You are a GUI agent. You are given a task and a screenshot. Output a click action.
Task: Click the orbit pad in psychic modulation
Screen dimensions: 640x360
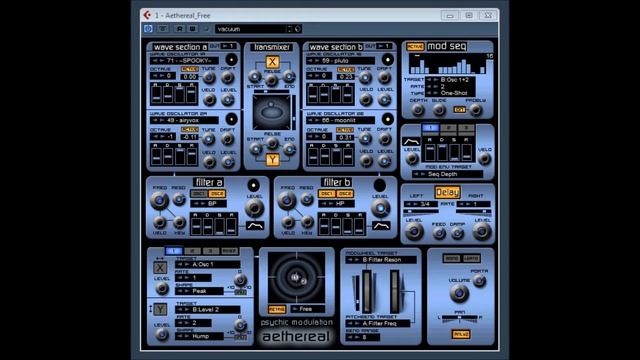click(297, 278)
